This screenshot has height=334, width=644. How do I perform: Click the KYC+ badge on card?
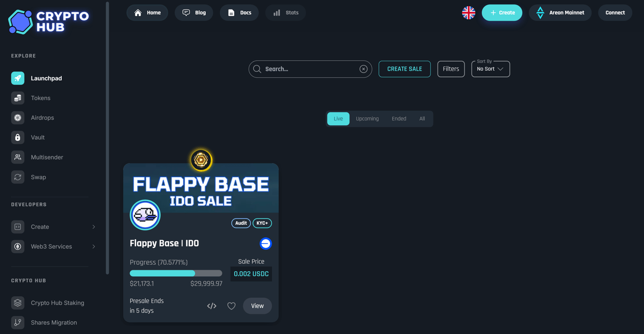(x=262, y=223)
